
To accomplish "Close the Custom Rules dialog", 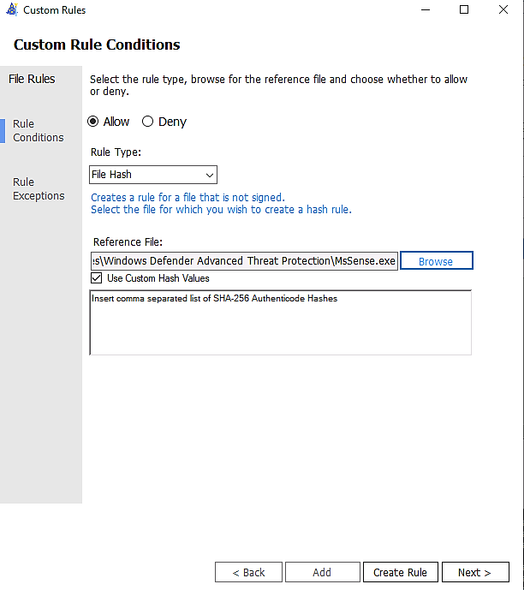I will [x=503, y=10].
